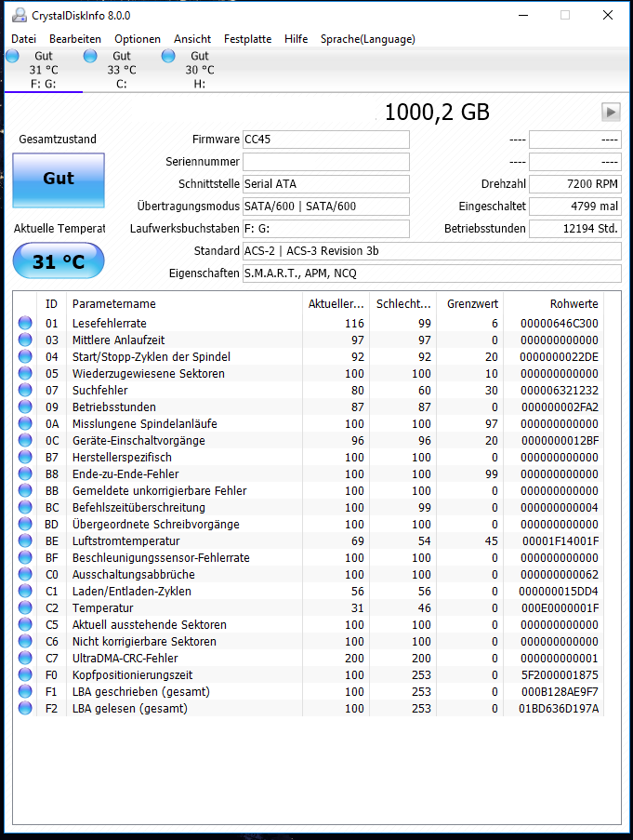Click the Übertragungsmodus field SATA/600

[x=326, y=207]
